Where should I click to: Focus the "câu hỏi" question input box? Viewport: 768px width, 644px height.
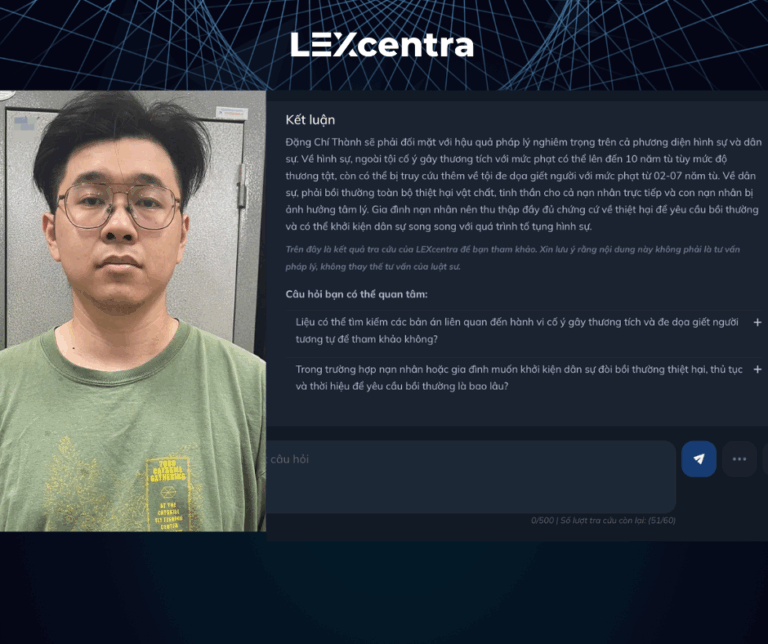point(471,477)
